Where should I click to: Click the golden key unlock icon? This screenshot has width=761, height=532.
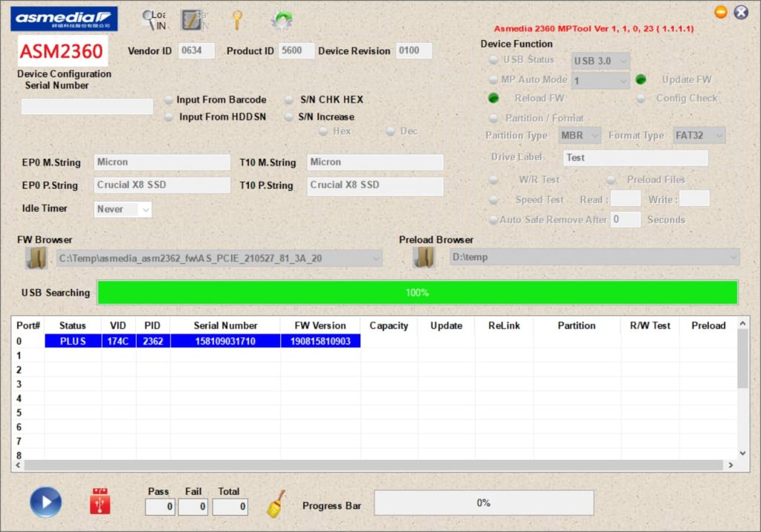click(238, 20)
